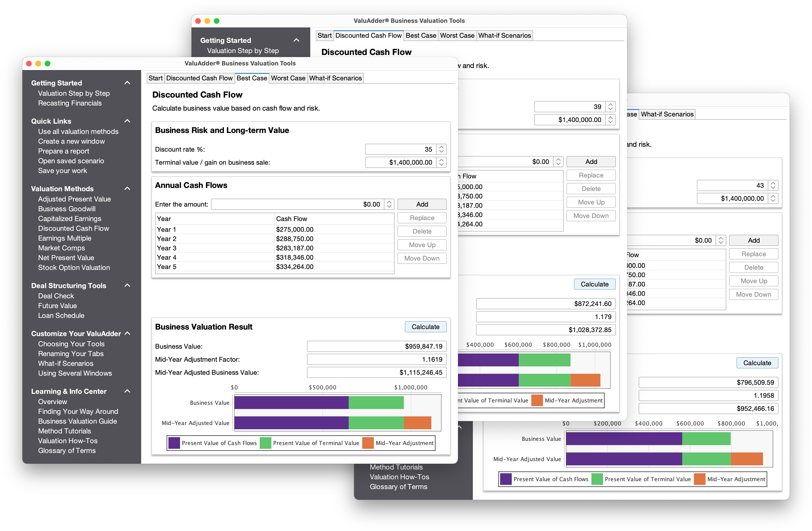
Task: Increase discount rate with its stepper
Action: coord(441,147)
